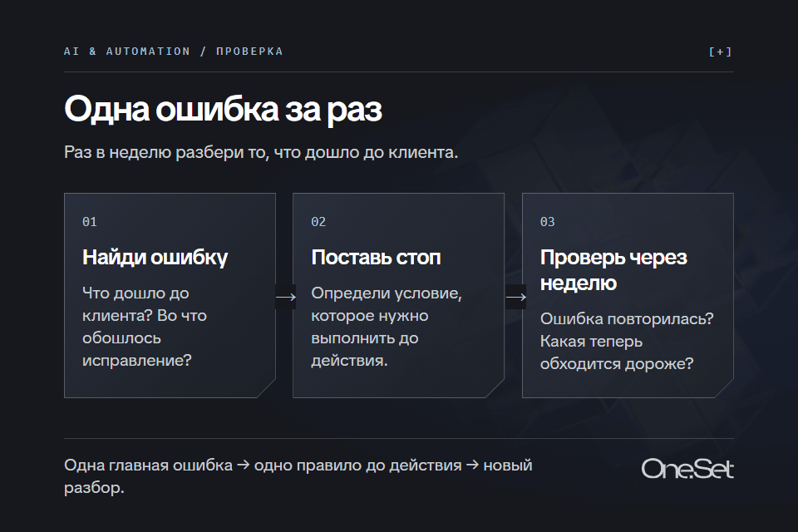Viewport: 798px width, 532px height.
Task: Click the arrow between cards 01 and 02
Action: (x=285, y=297)
